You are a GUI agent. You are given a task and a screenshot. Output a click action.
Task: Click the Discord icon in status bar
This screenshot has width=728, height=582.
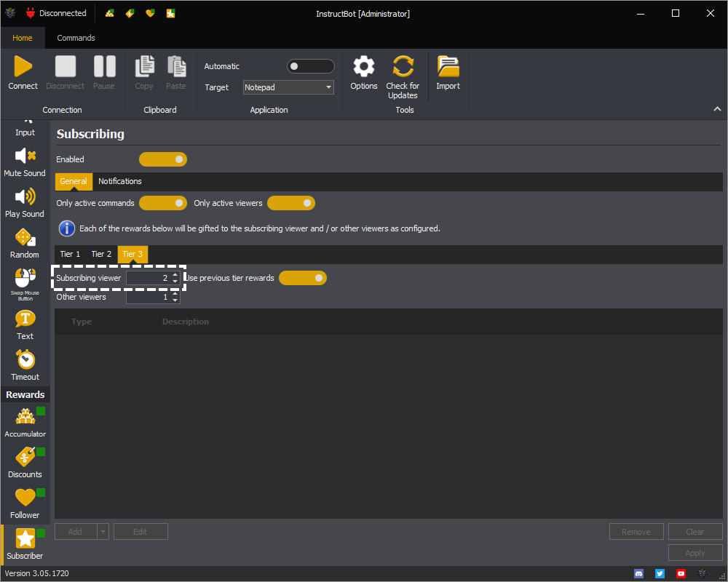coord(639,574)
